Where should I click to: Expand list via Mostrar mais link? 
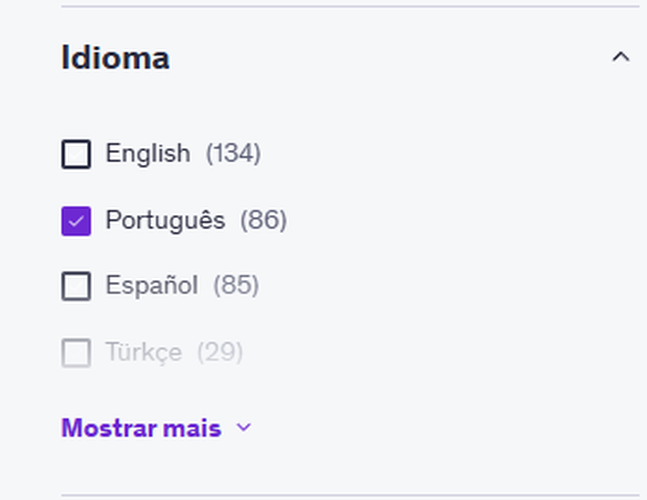pyautogui.click(x=141, y=429)
